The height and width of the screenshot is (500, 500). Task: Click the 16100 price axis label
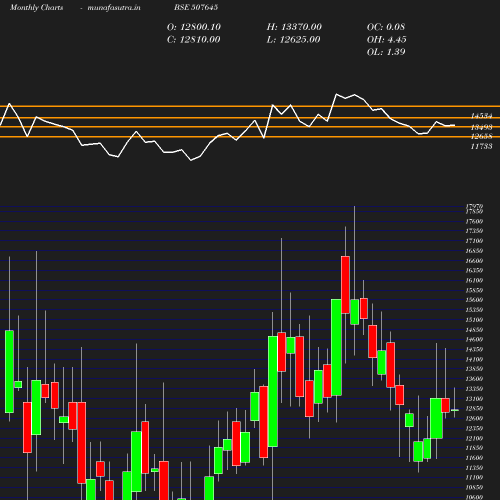474,280
